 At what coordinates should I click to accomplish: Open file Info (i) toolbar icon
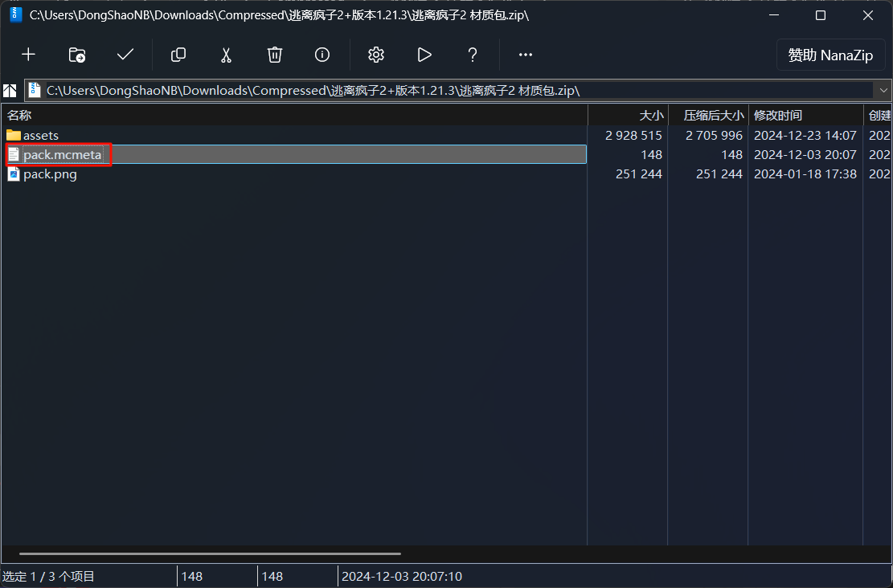coord(322,55)
